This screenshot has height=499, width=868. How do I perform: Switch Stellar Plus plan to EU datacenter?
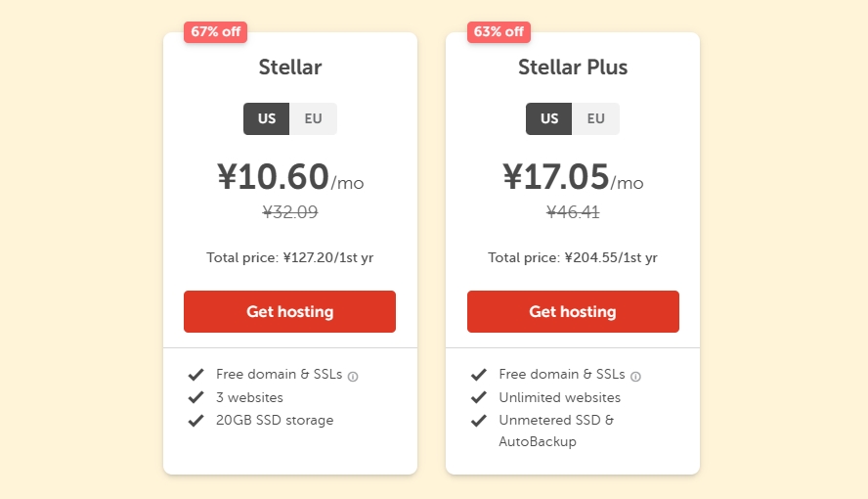coord(595,118)
